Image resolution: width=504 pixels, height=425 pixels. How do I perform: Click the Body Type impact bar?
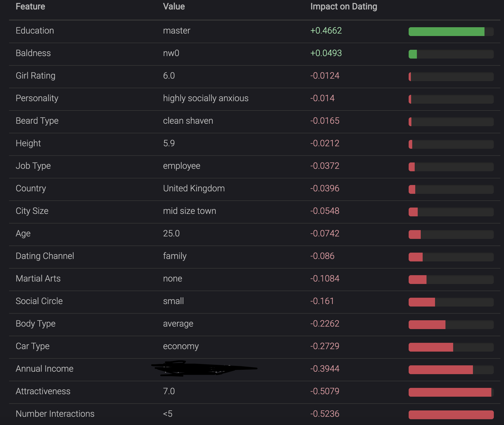pyautogui.click(x=451, y=325)
